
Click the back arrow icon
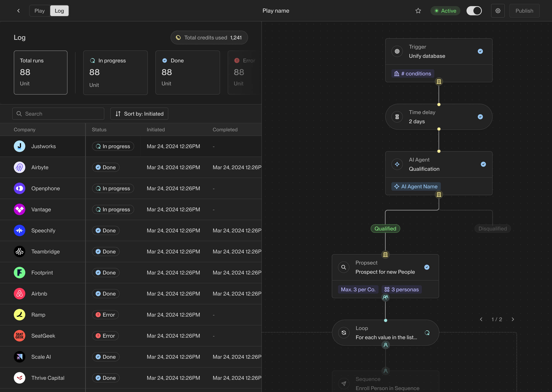coord(19,11)
